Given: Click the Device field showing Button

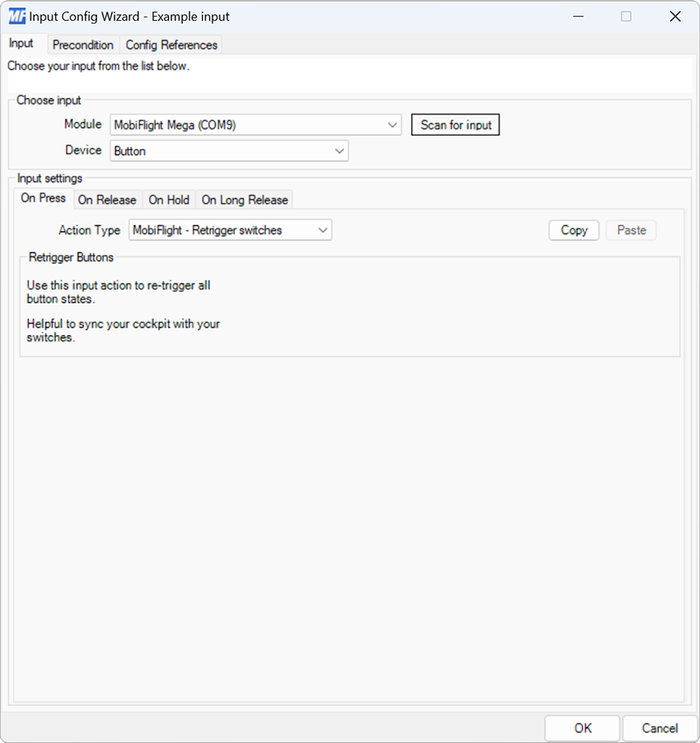Looking at the screenshot, I should (219, 151).
